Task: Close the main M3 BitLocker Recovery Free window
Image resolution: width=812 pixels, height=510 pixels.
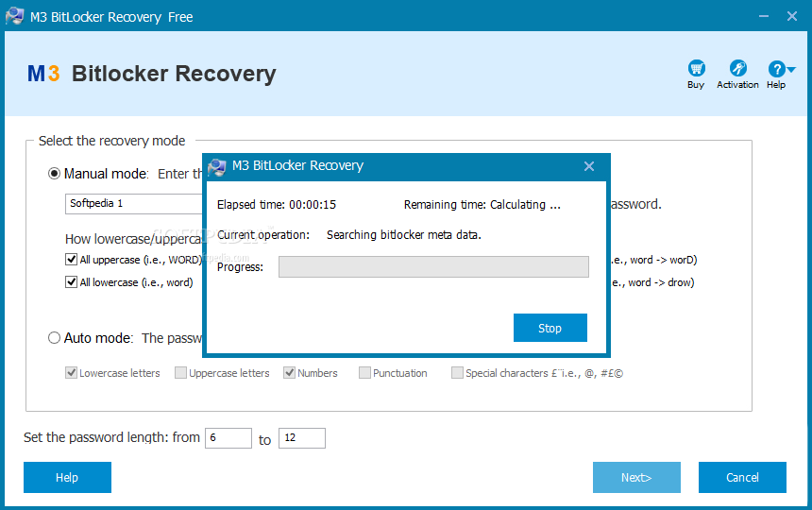Action: (792, 17)
